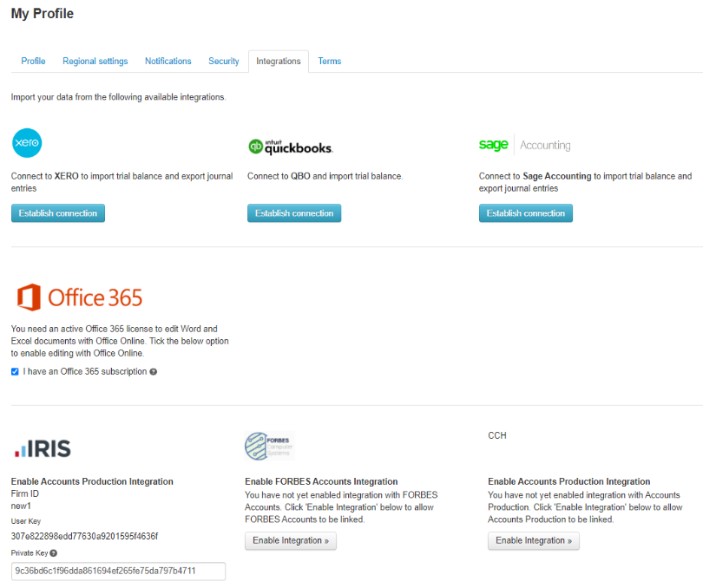Open the Security tab
The image size is (703, 588).
point(223,62)
